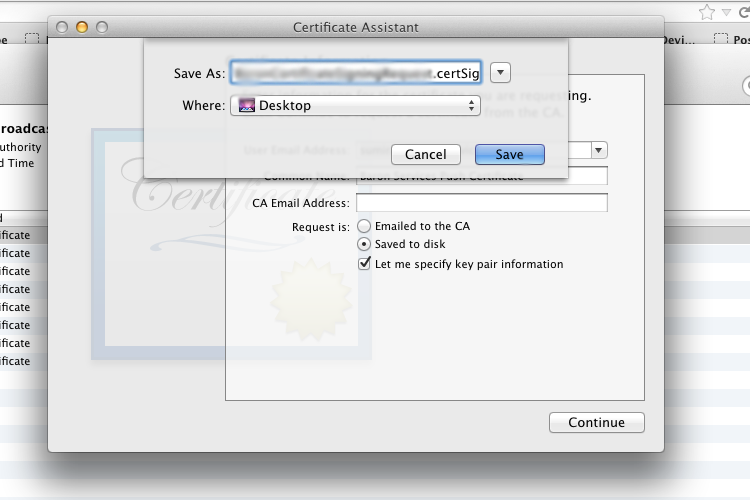Expand the save dialog with disclosure arrow
This screenshot has width=750, height=500.
(501, 73)
